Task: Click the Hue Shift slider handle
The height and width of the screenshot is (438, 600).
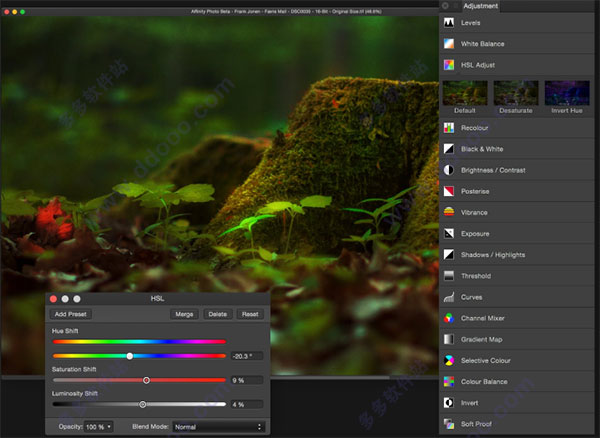Action: (130, 356)
